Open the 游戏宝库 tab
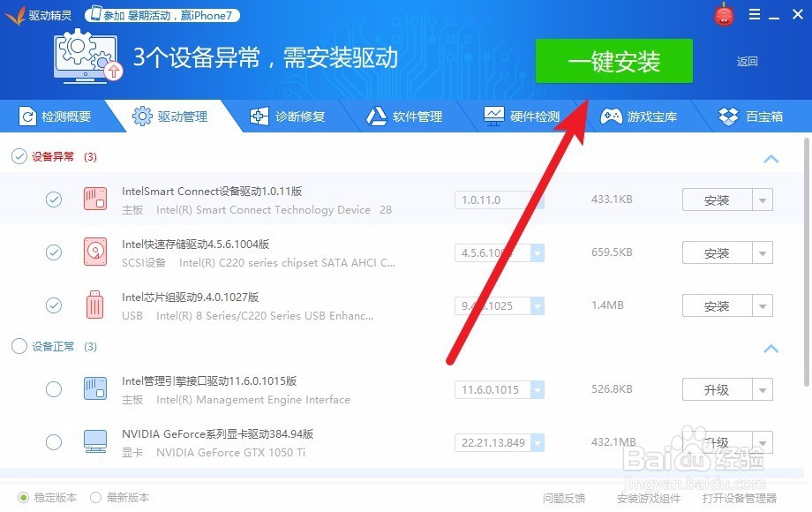Screen dimensions: 812x512 [639, 117]
